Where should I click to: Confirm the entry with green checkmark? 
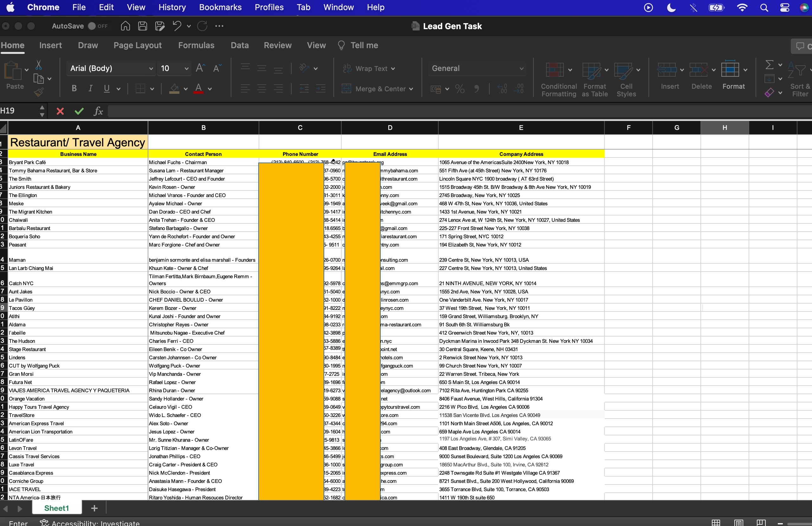[79, 111]
